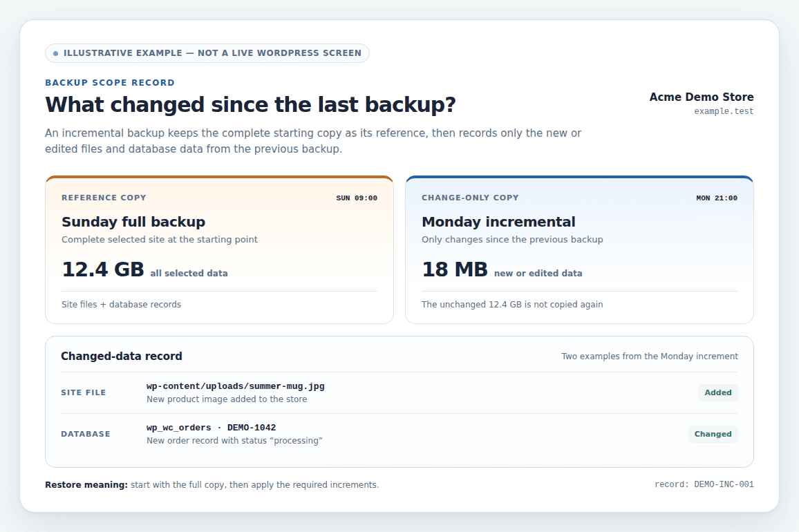This screenshot has width=799, height=532.
Task: Click the heading 'What changed since the last backup?'
Action: coord(250,104)
